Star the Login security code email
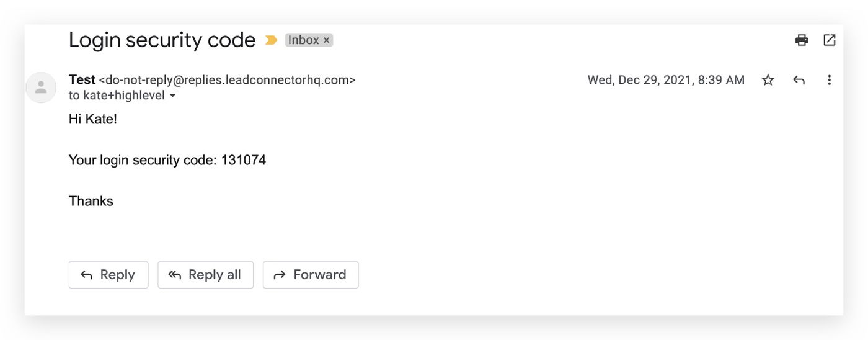This screenshot has width=868, height=340. 768,80
